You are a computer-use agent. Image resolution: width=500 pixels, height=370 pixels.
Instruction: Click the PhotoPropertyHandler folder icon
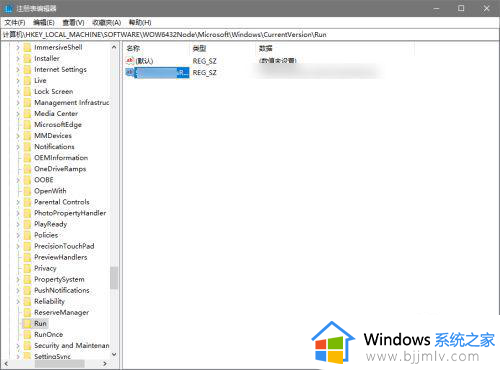pos(27,213)
